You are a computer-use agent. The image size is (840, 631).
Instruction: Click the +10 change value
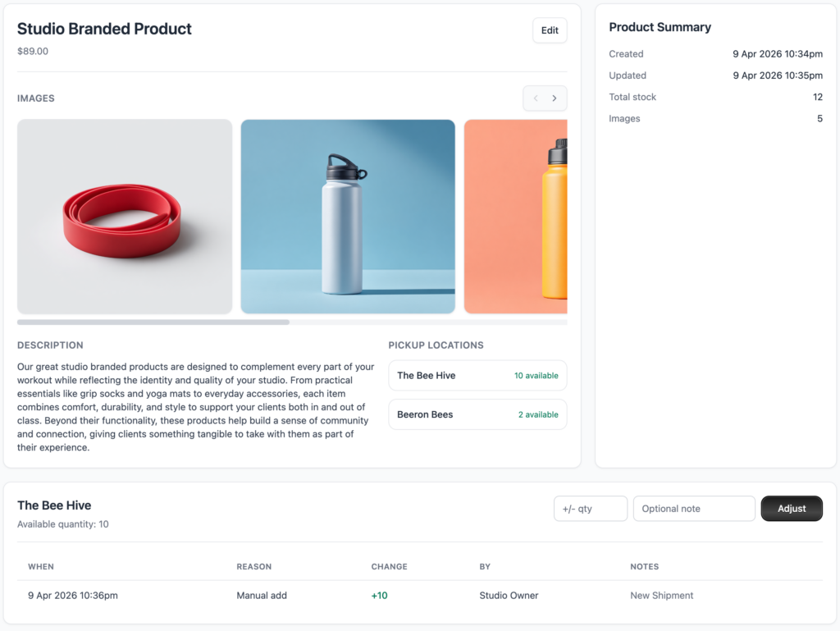pyautogui.click(x=379, y=596)
